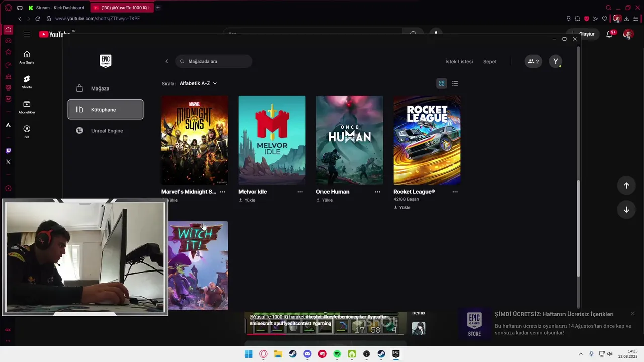Open YouTube Ana Sayfa home

tap(27, 58)
